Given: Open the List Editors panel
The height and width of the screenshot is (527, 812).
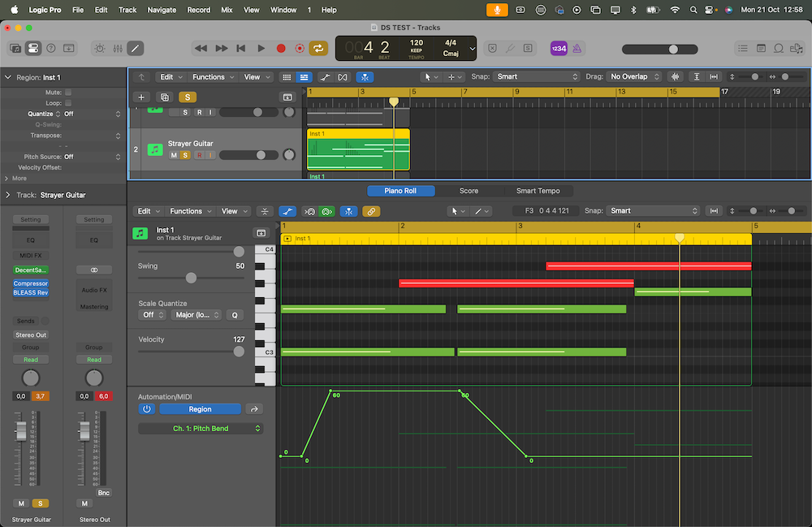Looking at the screenshot, I should 743,48.
